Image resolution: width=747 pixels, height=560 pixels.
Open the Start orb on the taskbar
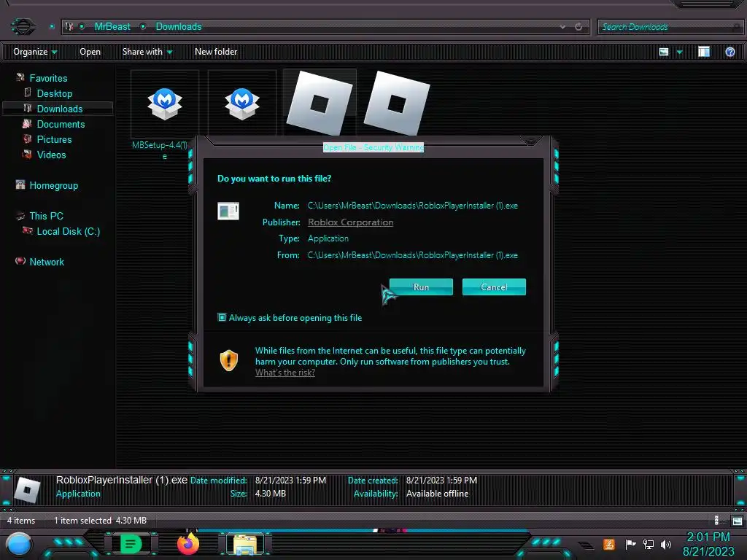click(x=19, y=545)
